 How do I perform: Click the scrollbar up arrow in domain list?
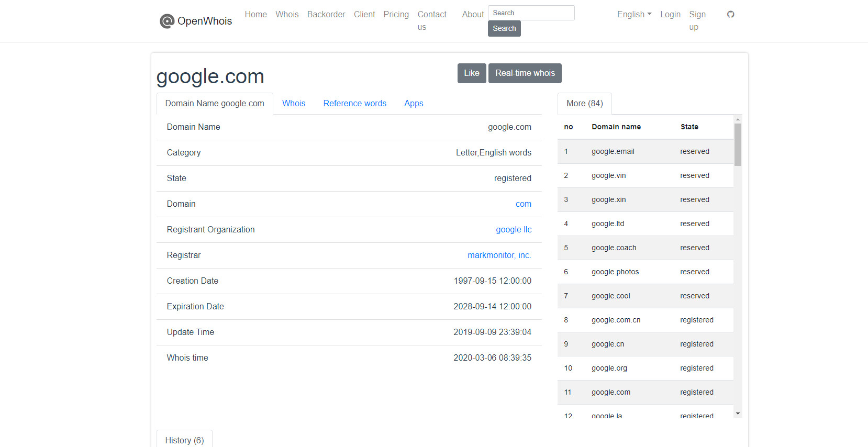click(x=738, y=119)
